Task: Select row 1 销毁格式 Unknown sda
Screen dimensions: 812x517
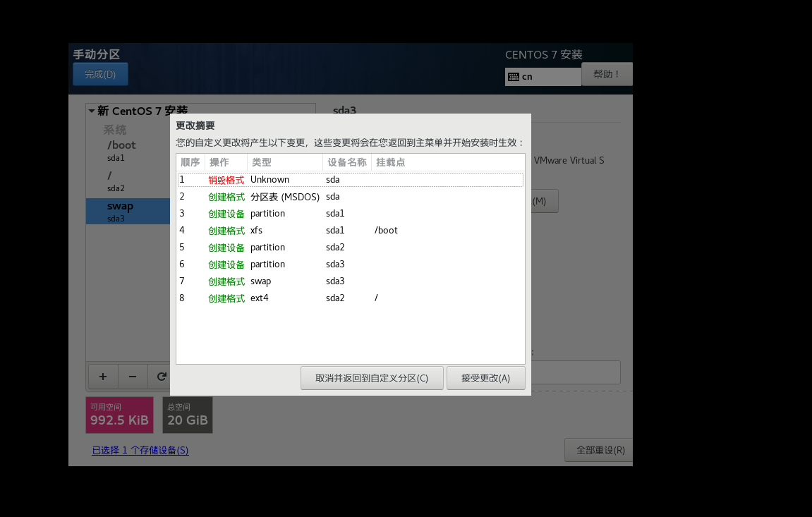Action: tap(351, 180)
